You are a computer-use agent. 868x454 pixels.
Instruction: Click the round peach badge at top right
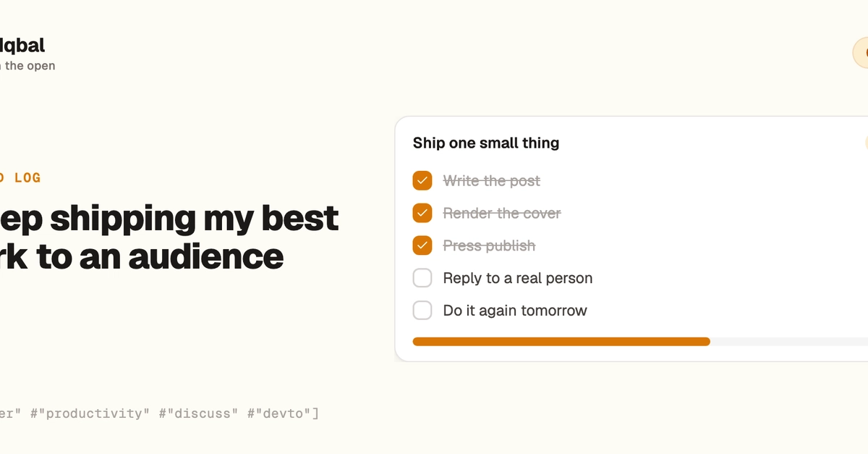click(x=861, y=54)
